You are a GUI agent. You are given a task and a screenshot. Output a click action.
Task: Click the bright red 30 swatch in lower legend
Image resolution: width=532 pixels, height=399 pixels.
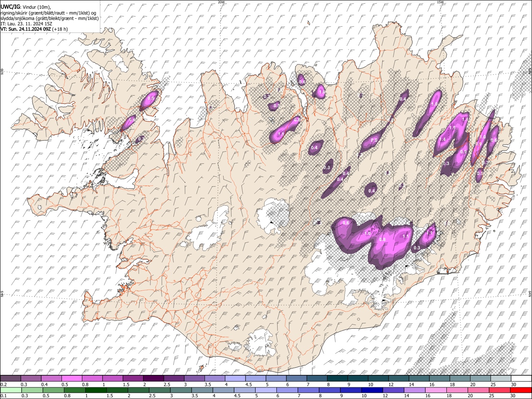pos(521,390)
